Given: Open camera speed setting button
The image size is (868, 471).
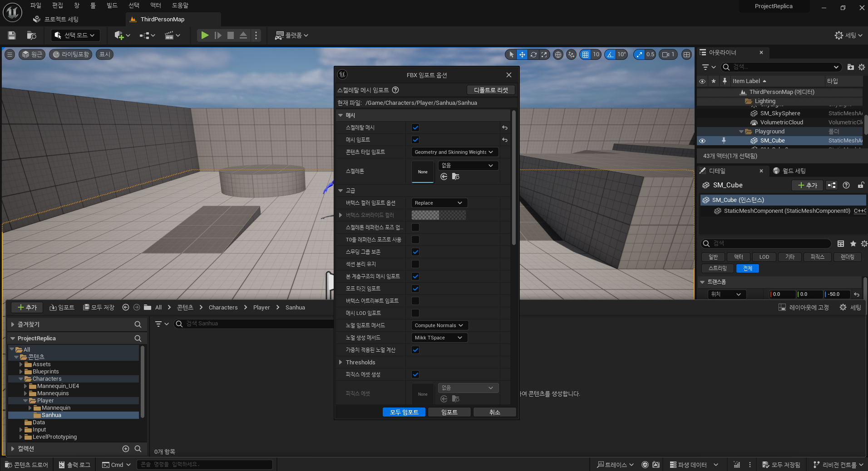Looking at the screenshot, I should point(668,54).
